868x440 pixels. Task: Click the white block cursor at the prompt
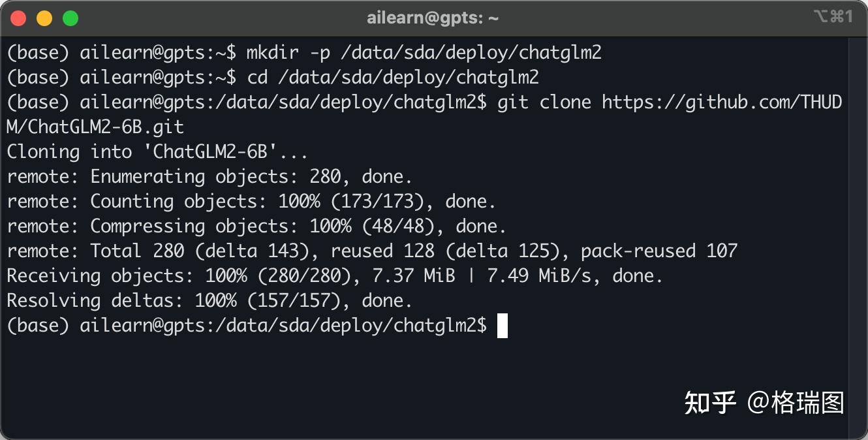(503, 326)
